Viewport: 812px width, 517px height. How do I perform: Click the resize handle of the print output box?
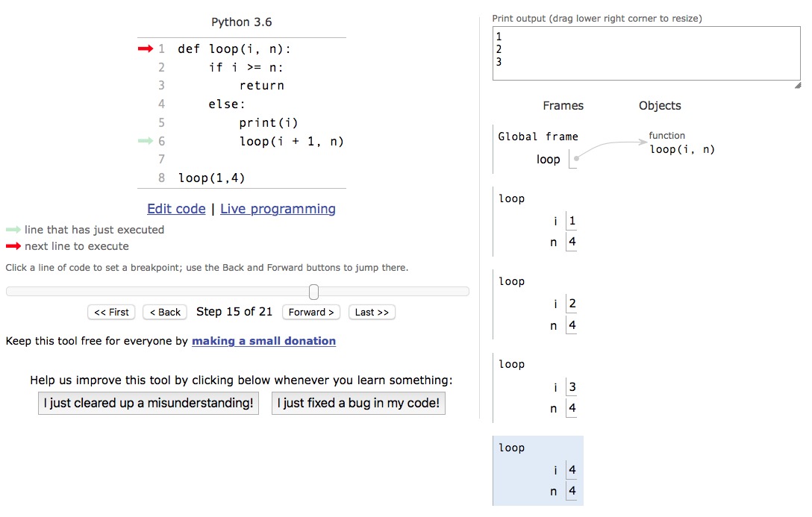(797, 86)
